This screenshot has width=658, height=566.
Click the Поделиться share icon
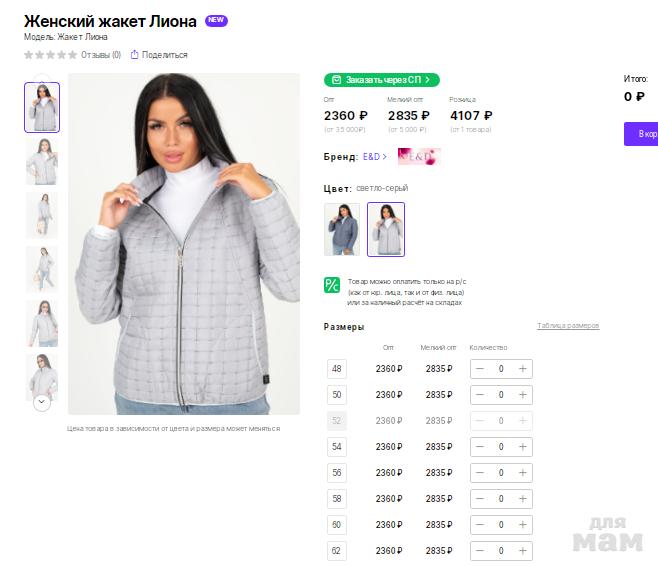click(x=134, y=55)
